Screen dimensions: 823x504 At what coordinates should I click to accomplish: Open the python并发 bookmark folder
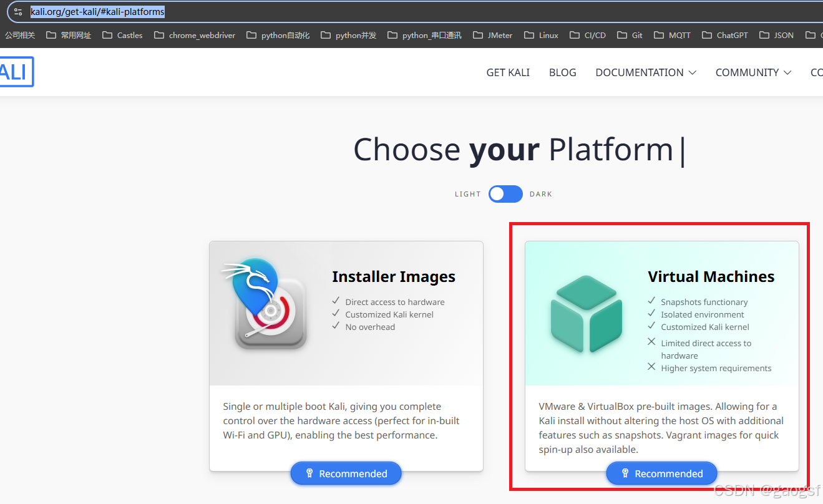349,36
